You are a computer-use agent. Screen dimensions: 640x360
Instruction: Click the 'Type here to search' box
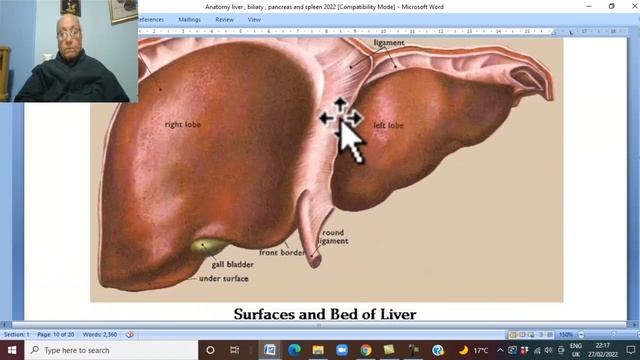[111, 350]
